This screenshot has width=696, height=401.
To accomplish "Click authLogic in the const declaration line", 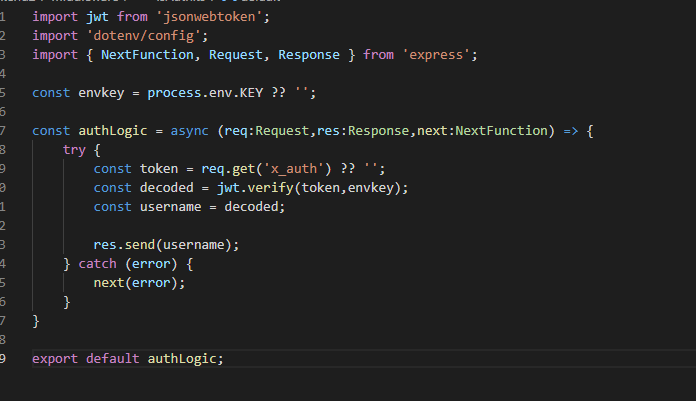I will (x=113, y=131).
